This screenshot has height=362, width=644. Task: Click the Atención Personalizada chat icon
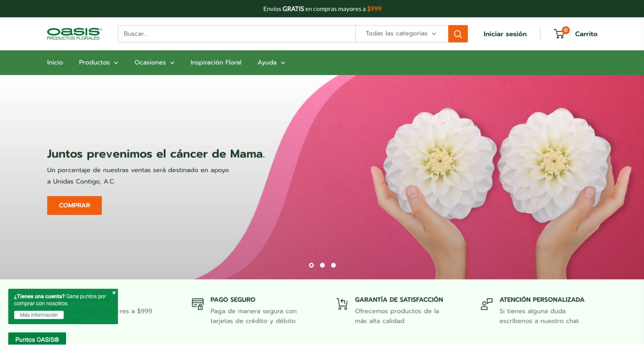[x=487, y=304]
